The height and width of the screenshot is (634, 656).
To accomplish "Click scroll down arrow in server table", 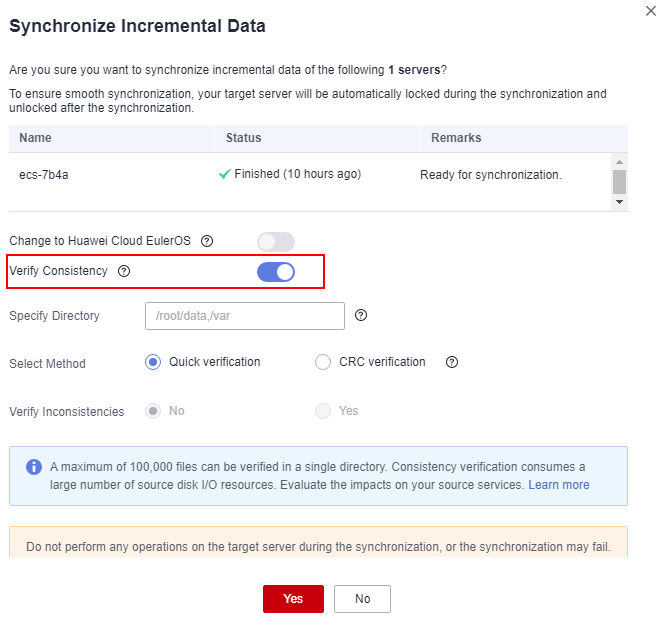I will pyautogui.click(x=620, y=202).
